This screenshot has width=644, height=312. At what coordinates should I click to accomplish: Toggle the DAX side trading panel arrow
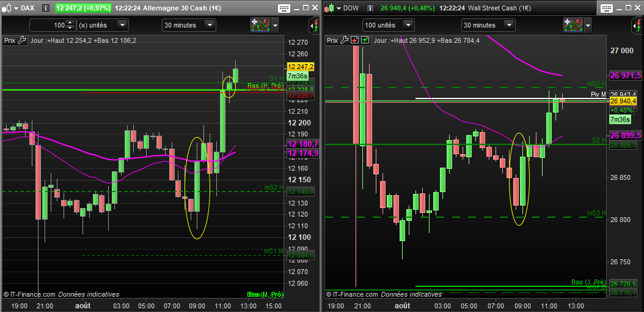(x=314, y=26)
